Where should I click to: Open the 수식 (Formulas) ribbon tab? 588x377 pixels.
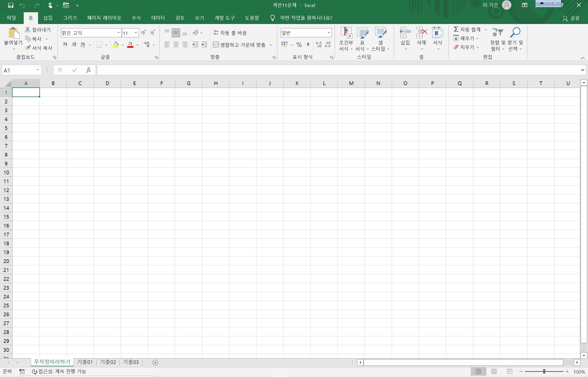(x=136, y=18)
